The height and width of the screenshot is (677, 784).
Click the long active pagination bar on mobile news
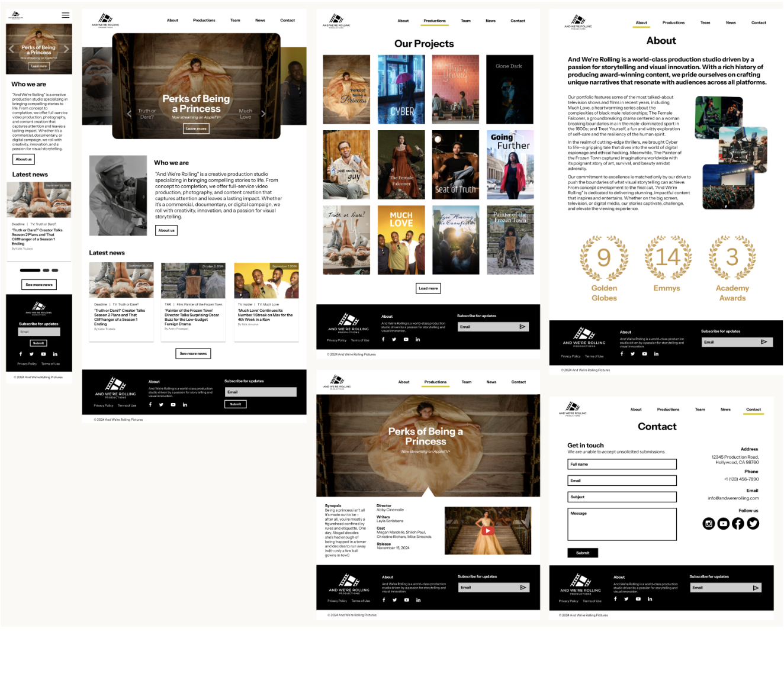tap(30, 270)
